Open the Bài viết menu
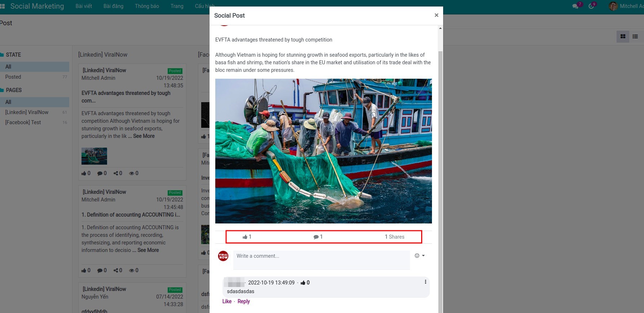 tap(84, 6)
